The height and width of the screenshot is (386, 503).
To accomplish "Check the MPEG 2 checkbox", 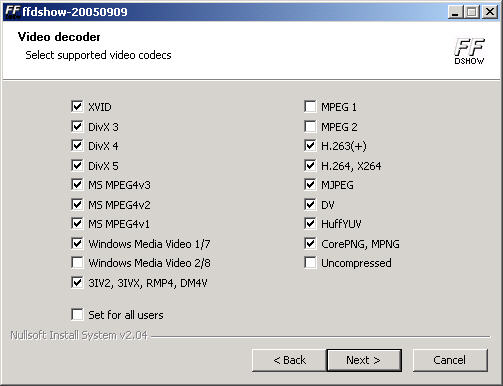I will tap(310, 126).
